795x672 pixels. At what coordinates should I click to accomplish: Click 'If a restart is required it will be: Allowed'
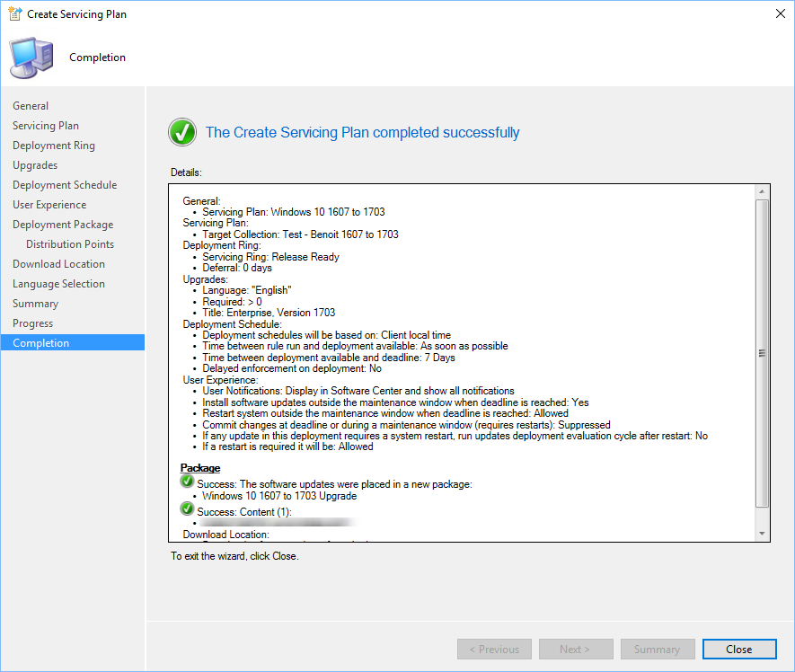click(x=287, y=447)
